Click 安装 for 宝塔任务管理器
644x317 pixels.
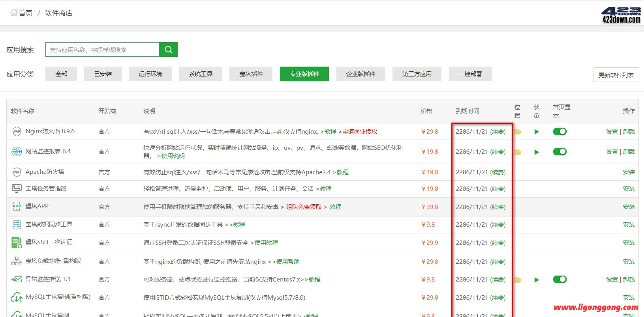coord(629,189)
